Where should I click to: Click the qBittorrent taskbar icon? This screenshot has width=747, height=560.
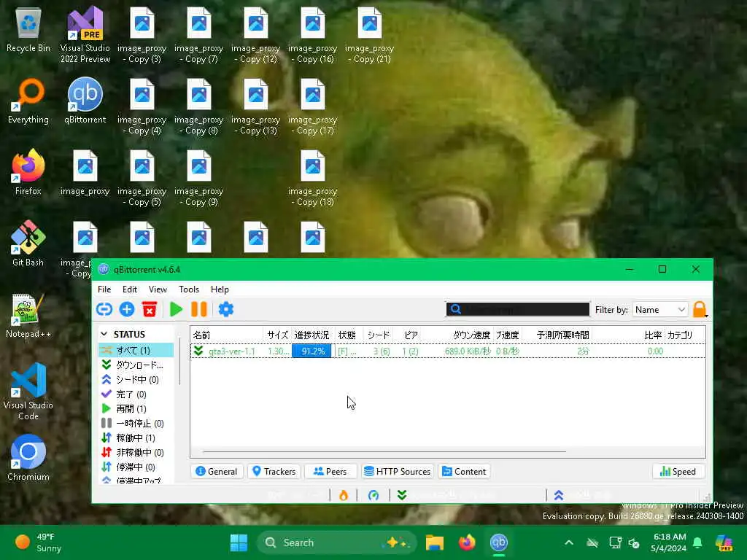pos(499,542)
